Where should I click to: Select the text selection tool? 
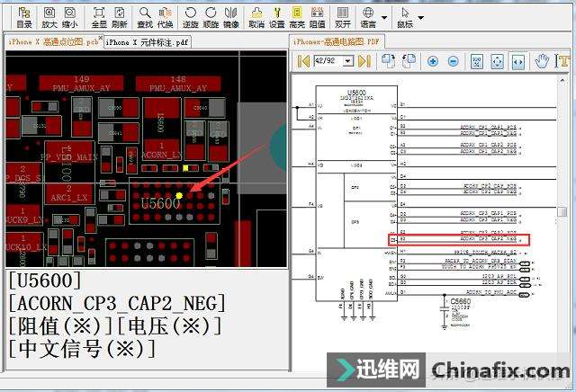pos(562,61)
